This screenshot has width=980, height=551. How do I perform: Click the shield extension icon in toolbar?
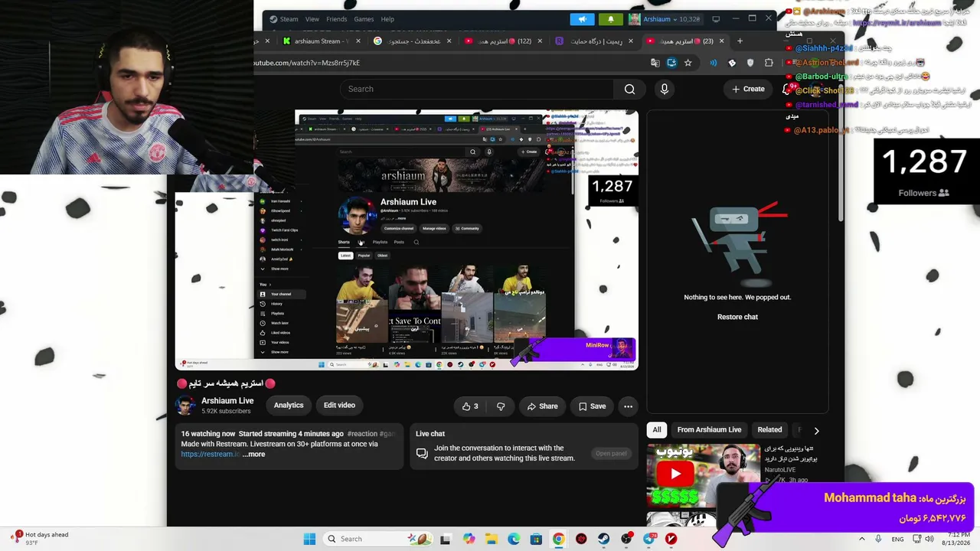750,63
